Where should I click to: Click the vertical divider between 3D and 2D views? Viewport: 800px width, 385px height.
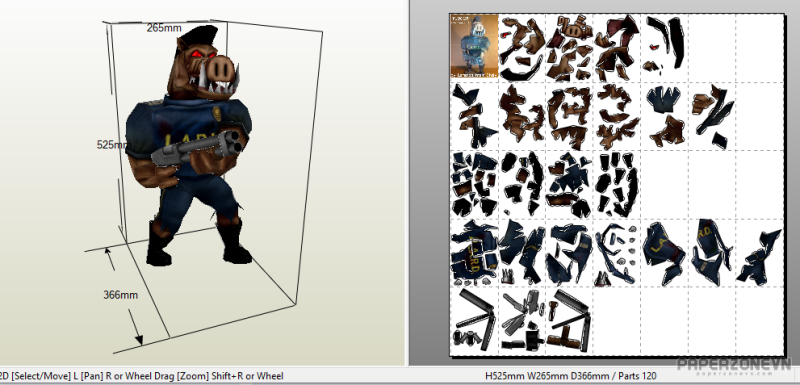(x=408, y=183)
